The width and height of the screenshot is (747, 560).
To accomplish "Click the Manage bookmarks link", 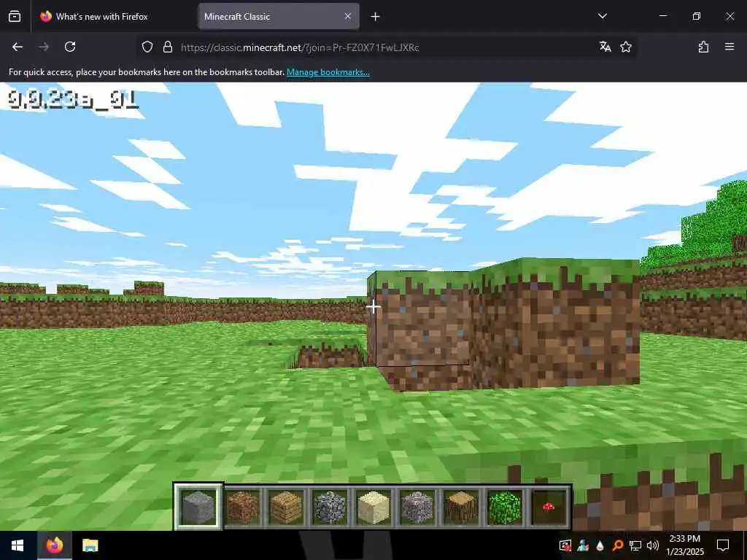I will tap(328, 72).
